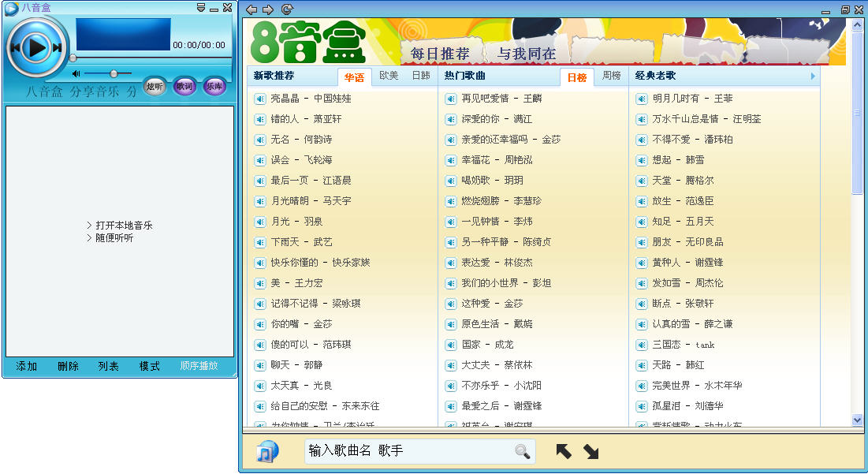868x474 pixels.
Task: Click library scrollbar down arrow
Action: [858, 420]
